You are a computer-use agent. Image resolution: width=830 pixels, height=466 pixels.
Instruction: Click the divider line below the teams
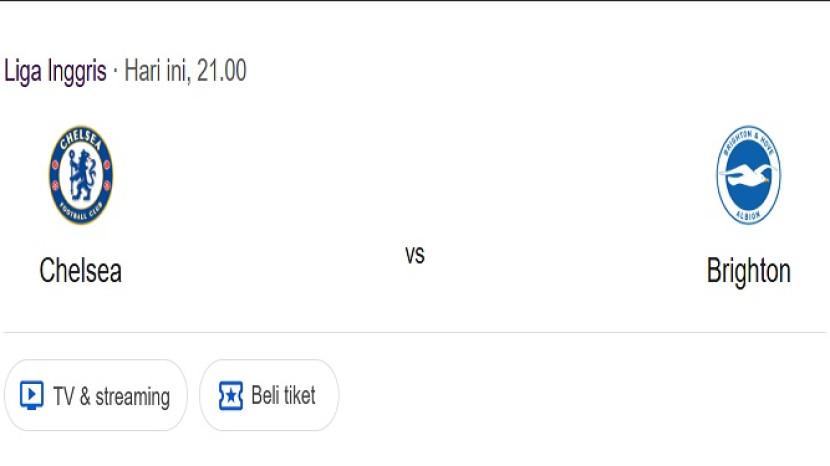point(415,332)
